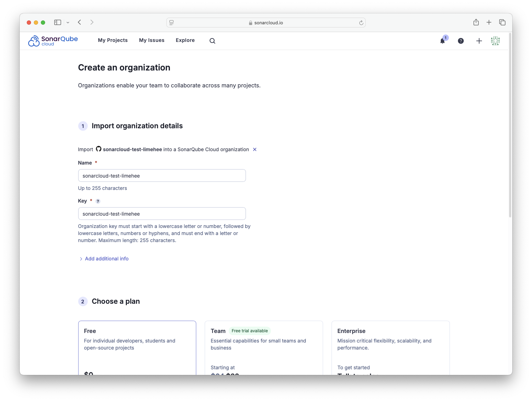Select the Free plan card
This screenshot has width=532, height=401.
[x=137, y=348]
